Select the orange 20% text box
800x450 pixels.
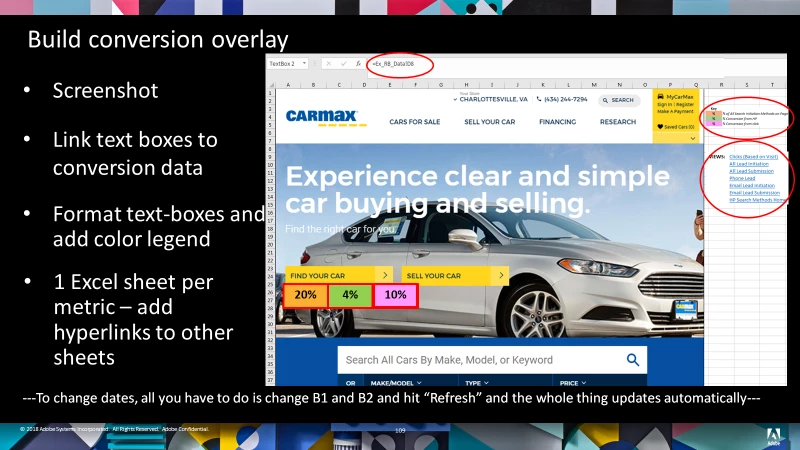click(305, 295)
